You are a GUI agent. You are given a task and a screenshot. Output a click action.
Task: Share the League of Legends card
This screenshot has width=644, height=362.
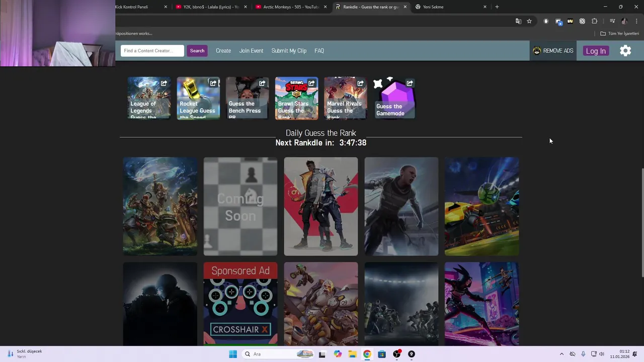(x=164, y=83)
